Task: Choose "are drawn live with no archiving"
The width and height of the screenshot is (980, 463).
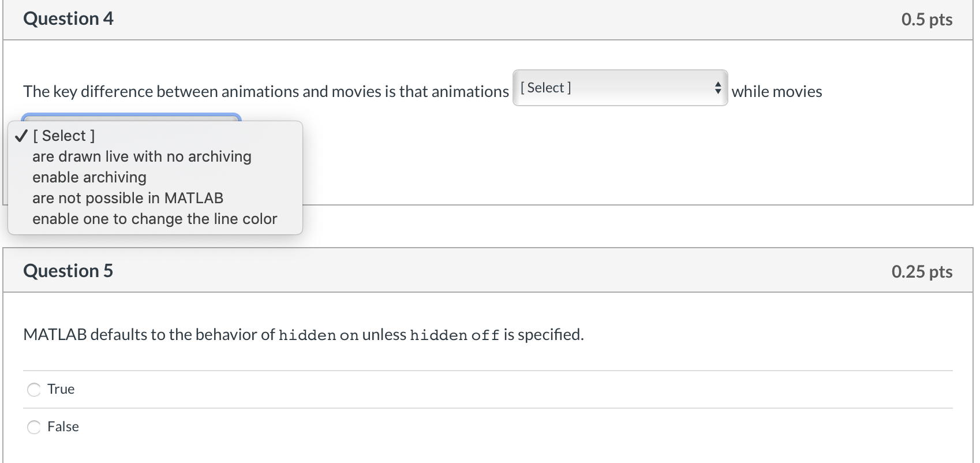Action: pos(142,157)
